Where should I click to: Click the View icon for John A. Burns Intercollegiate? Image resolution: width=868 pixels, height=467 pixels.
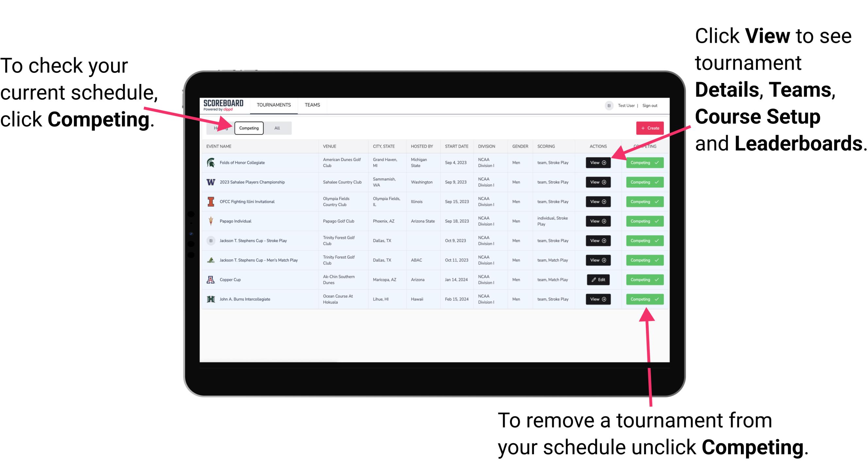(598, 299)
